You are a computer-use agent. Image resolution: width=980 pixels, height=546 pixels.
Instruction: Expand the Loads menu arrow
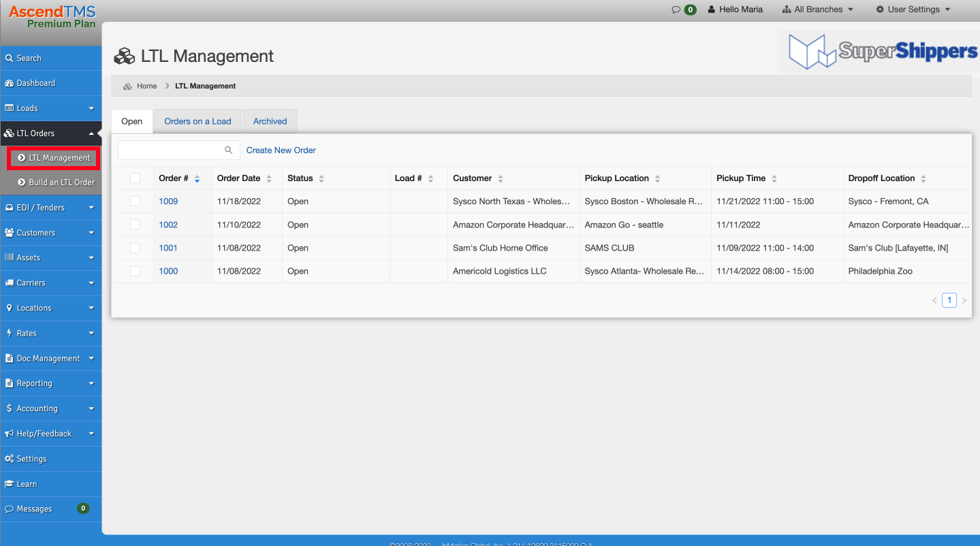click(x=91, y=109)
